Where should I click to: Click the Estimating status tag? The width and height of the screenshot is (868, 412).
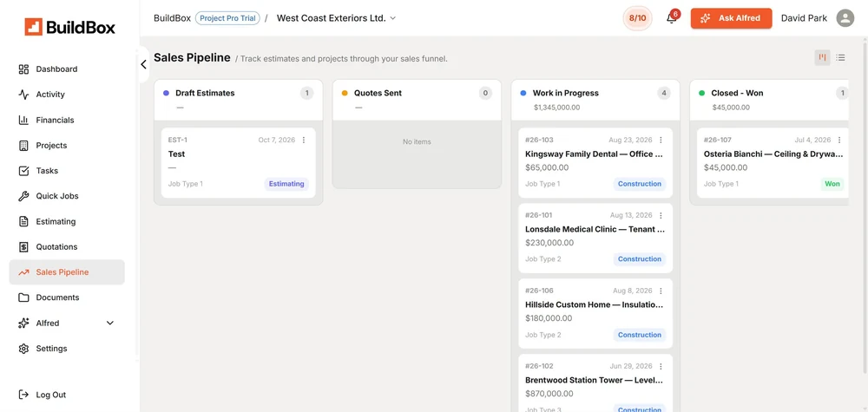tap(286, 184)
